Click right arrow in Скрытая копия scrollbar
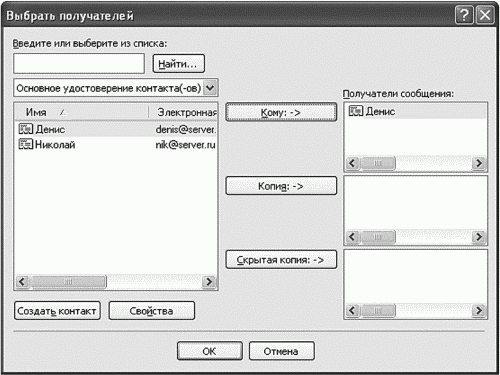Viewport: 500px width, 375px height. click(x=479, y=310)
